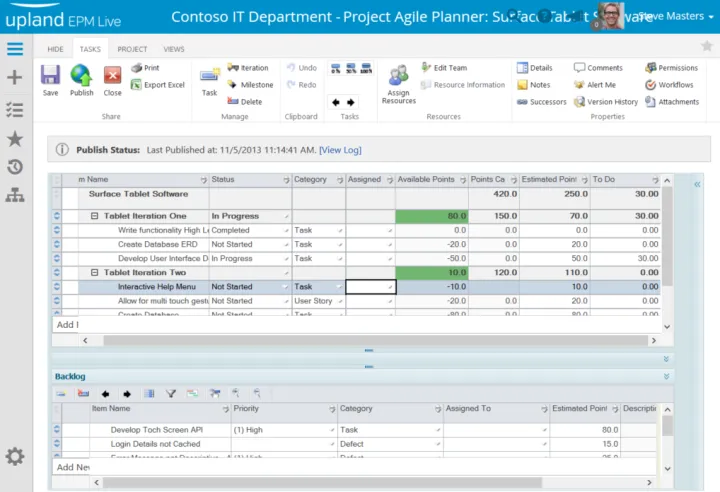Add a new Task from ribbon
The image size is (720, 492).
tap(209, 80)
